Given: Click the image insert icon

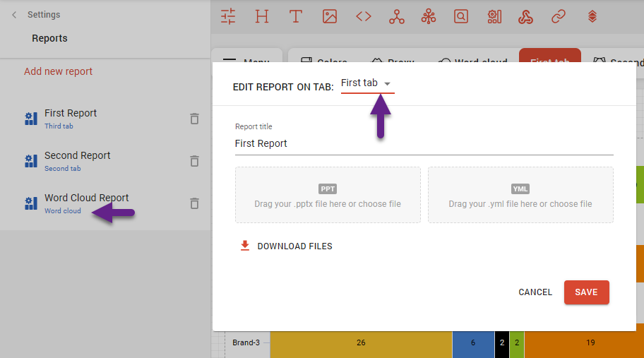Looking at the screenshot, I should point(329,16).
